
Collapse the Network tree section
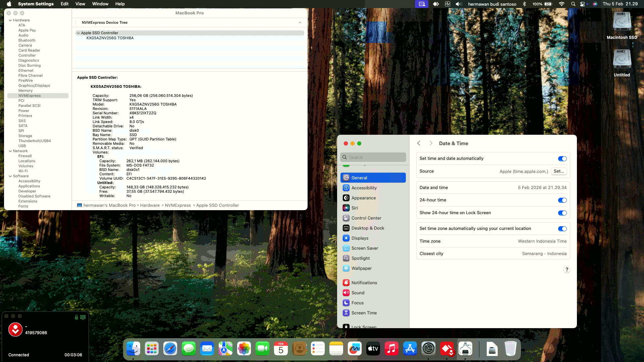click(10, 151)
